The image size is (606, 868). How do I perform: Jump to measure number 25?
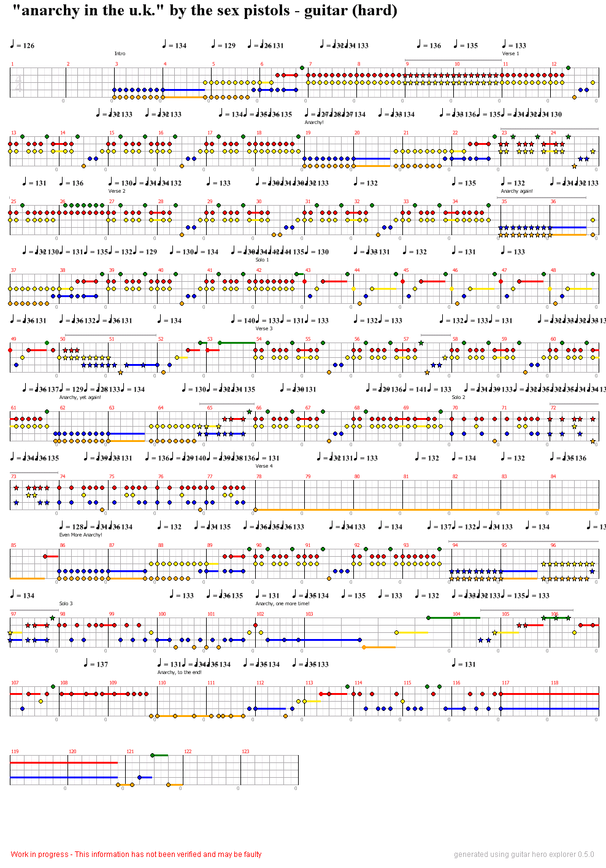point(13,201)
